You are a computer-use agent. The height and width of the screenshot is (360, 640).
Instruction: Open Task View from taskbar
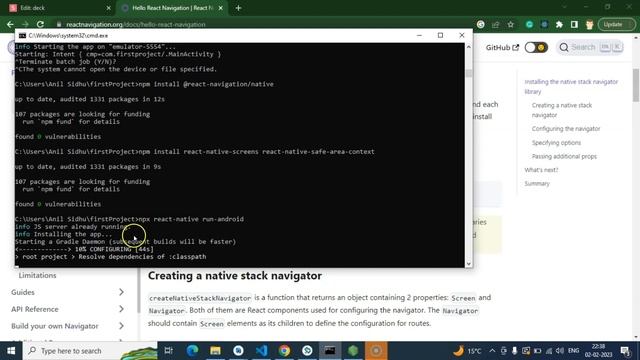click(169, 351)
